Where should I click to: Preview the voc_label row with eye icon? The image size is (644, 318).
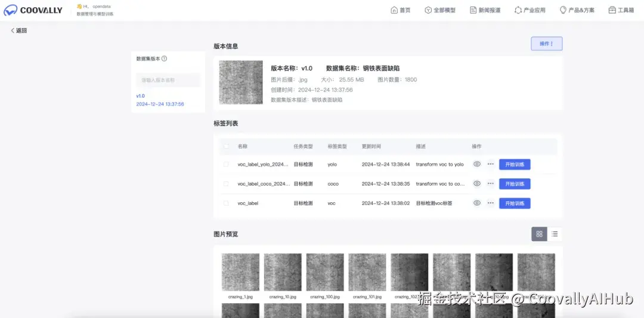pyautogui.click(x=477, y=203)
